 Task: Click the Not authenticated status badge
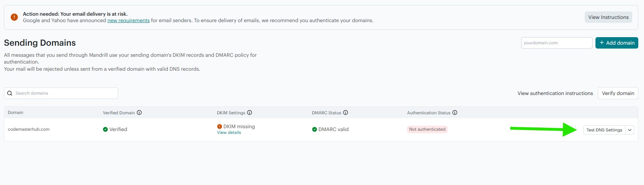[427, 129]
